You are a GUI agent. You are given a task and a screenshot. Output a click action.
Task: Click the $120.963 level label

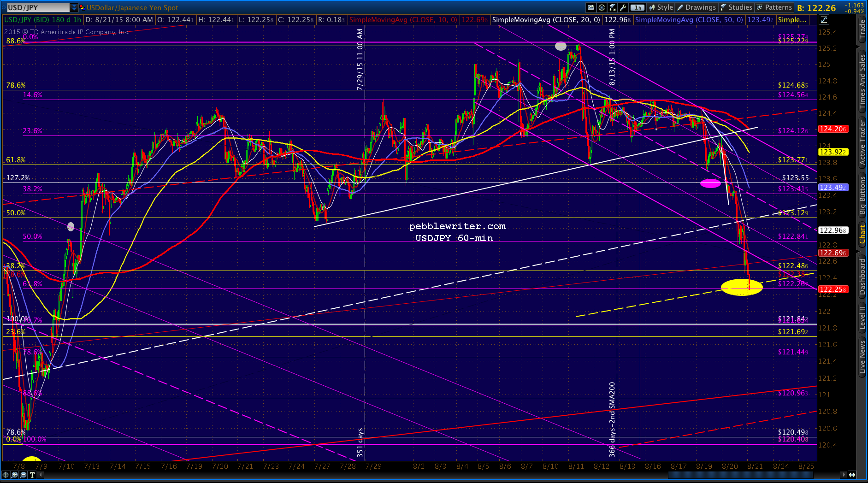tap(793, 393)
